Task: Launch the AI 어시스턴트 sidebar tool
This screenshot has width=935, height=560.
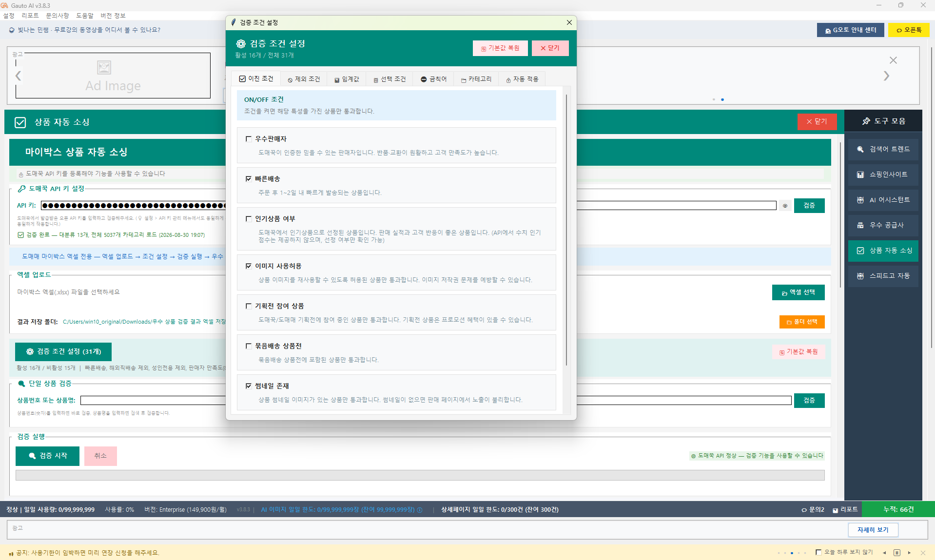Action: pyautogui.click(x=883, y=200)
